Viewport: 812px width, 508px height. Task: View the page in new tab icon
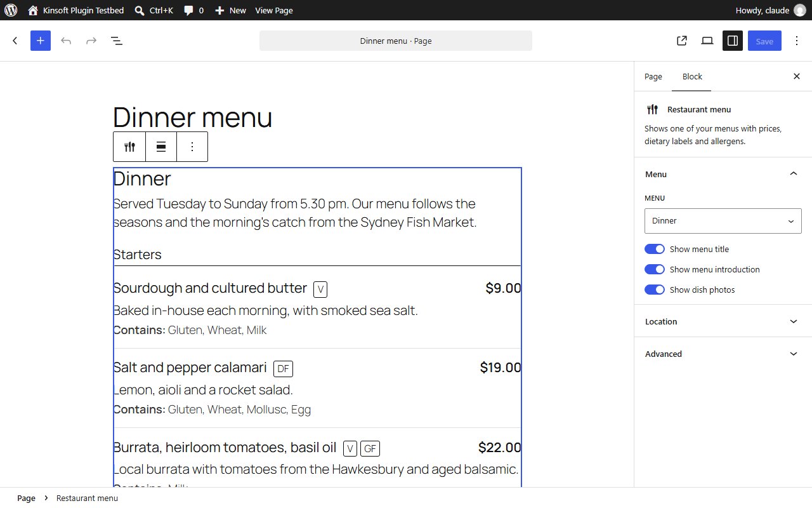click(682, 41)
